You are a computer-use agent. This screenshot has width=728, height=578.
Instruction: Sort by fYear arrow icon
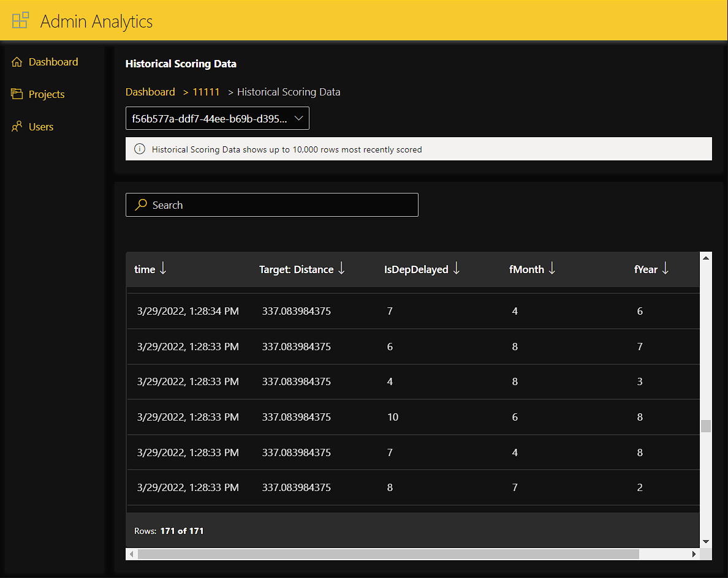click(665, 269)
